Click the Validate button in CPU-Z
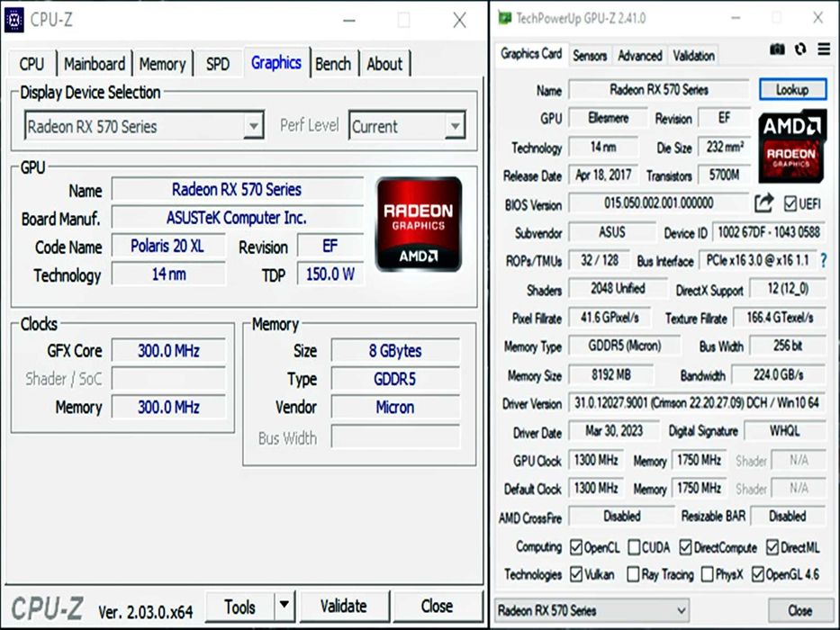The height and width of the screenshot is (630, 840). coord(344,607)
